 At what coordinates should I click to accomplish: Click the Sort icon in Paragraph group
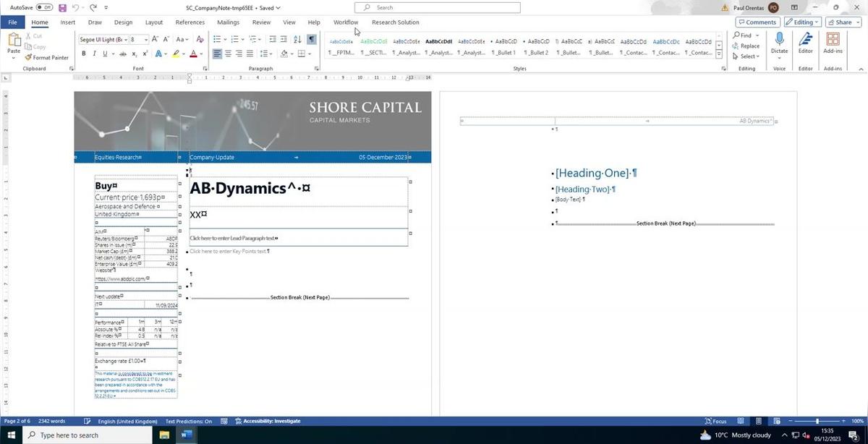pos(297,40)
